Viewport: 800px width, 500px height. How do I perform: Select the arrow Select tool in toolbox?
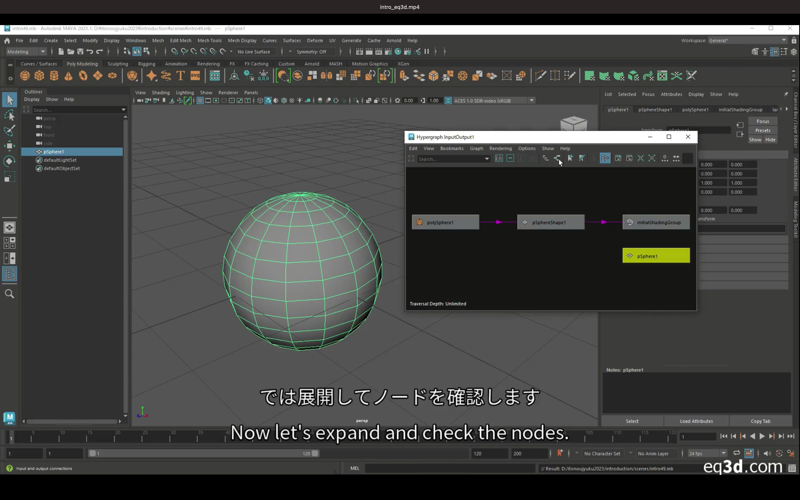point(9,100)
